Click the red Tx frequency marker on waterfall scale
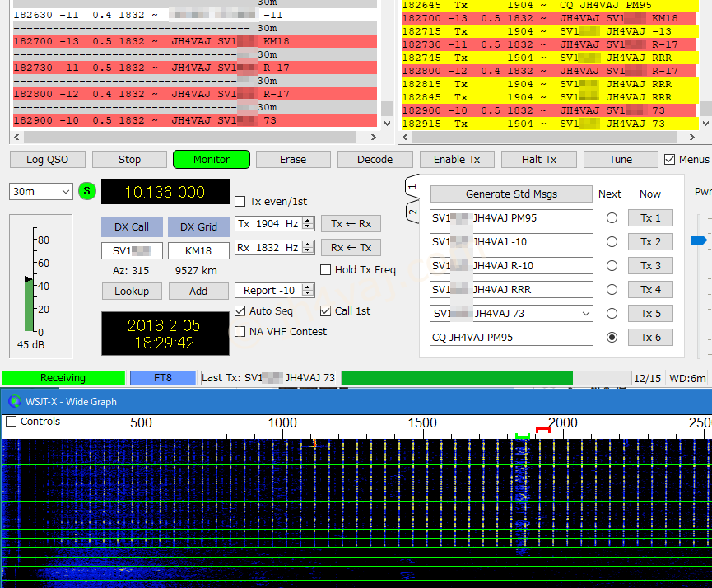712x588 pixels. [x=543, y=430]
